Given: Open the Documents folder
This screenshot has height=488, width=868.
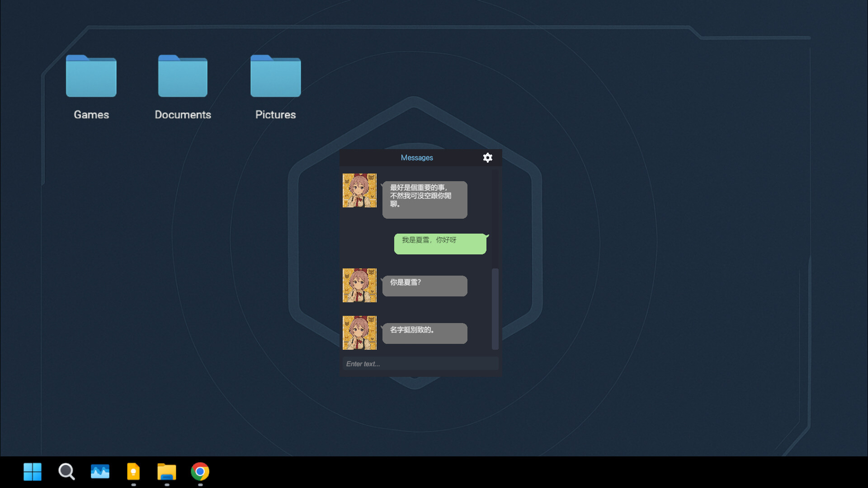Looking at the screenshot, I should [183, 77].
